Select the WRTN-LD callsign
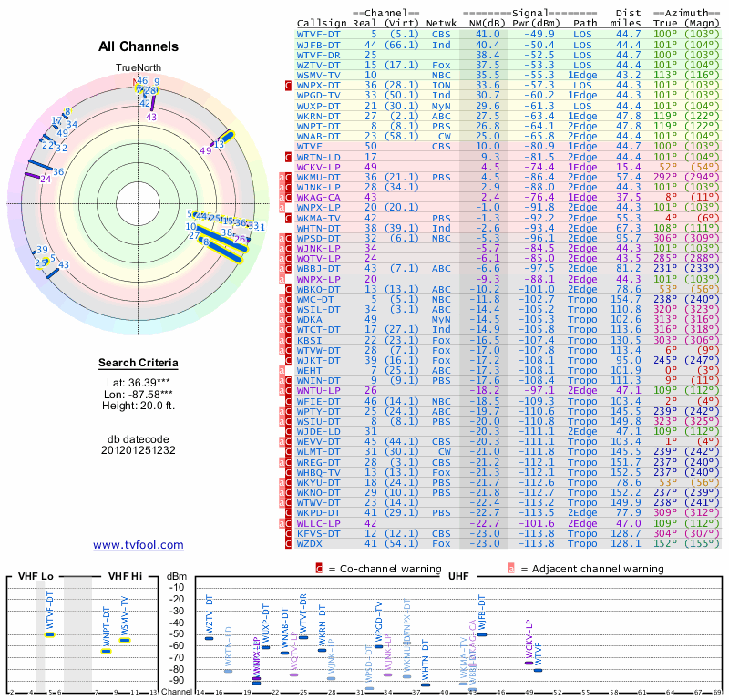The height and width of the screenshot is (700, 729). (318, 157)
